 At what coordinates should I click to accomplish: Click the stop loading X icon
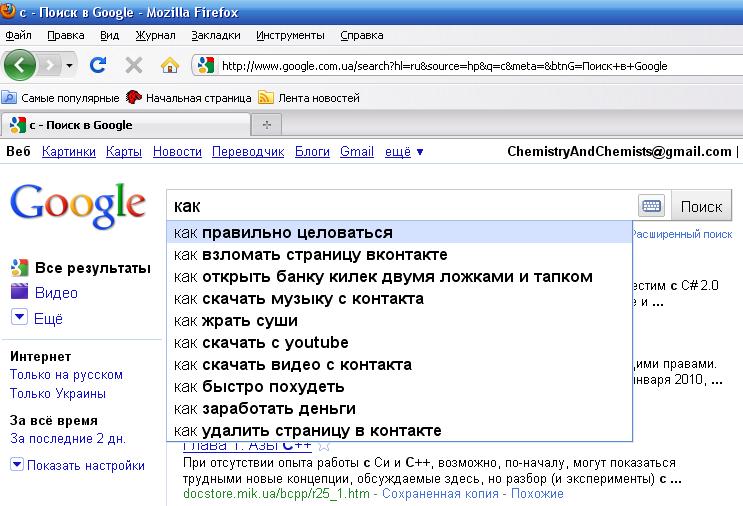tap(133, 66)
